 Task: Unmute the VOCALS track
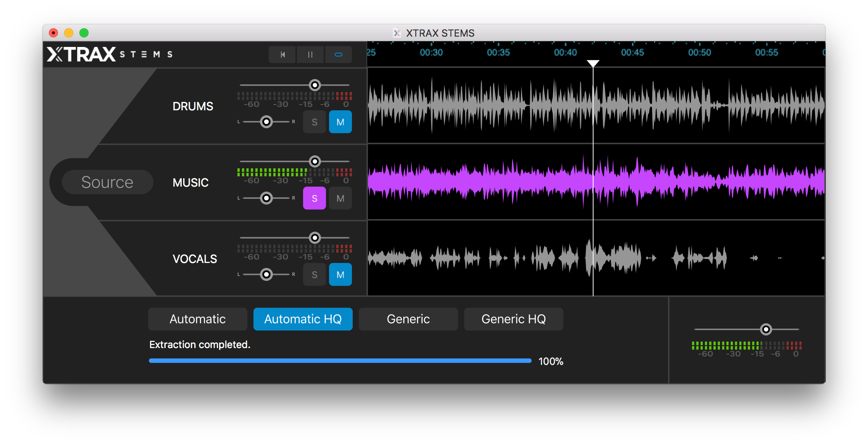point(340,275)
